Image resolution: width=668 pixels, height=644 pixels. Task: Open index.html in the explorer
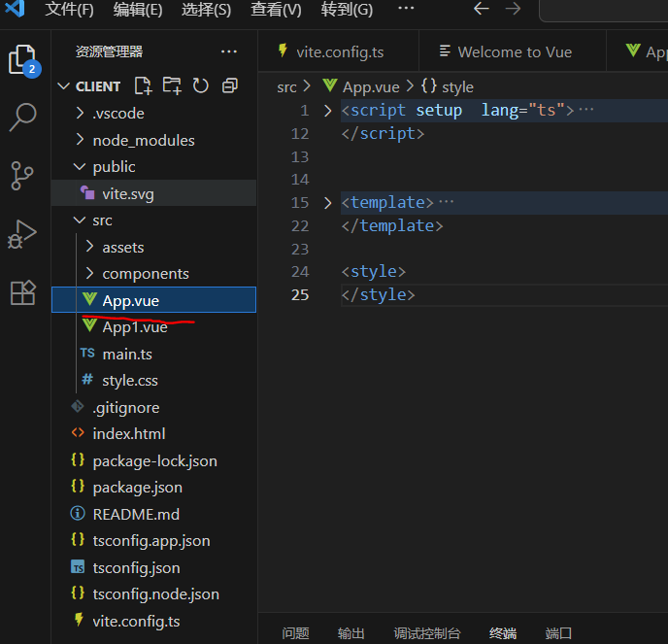154,434
